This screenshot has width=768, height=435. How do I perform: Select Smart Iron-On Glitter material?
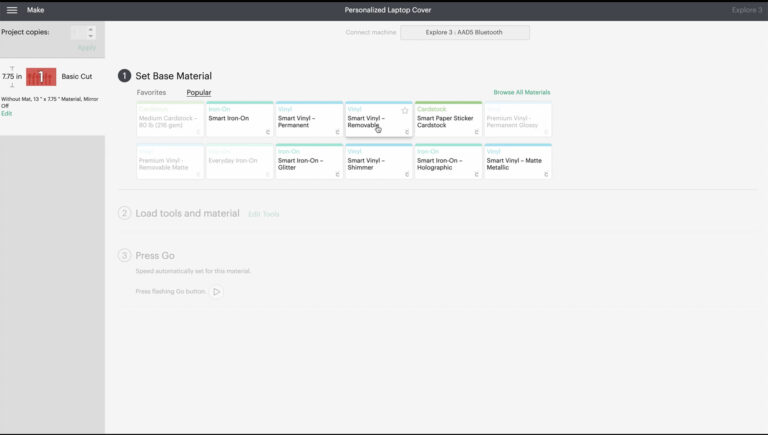309,162
